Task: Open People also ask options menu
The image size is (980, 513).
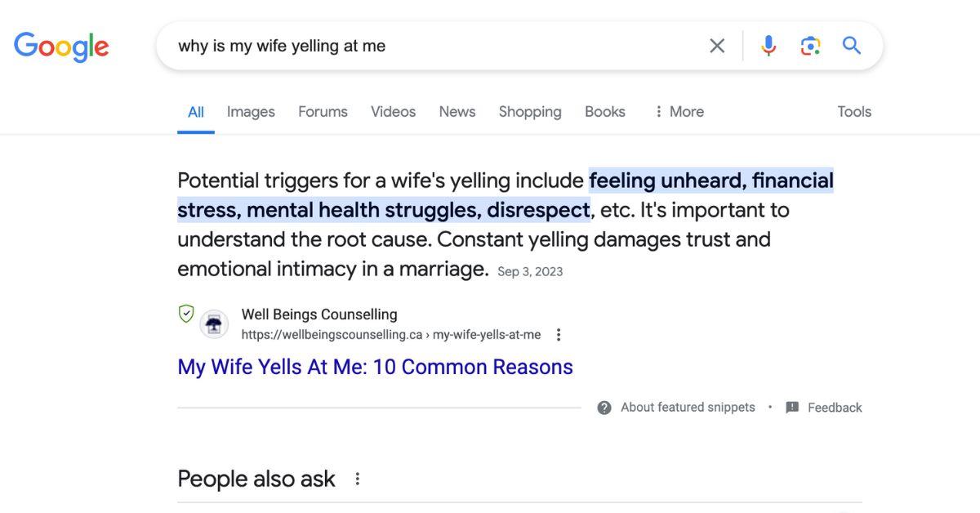Action: tap(357, 480)
